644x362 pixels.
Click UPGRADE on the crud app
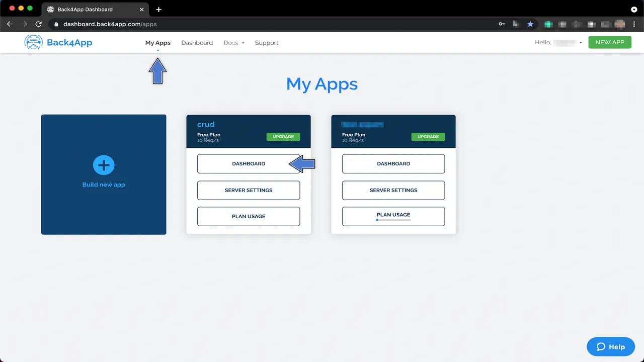coord(283,136)
